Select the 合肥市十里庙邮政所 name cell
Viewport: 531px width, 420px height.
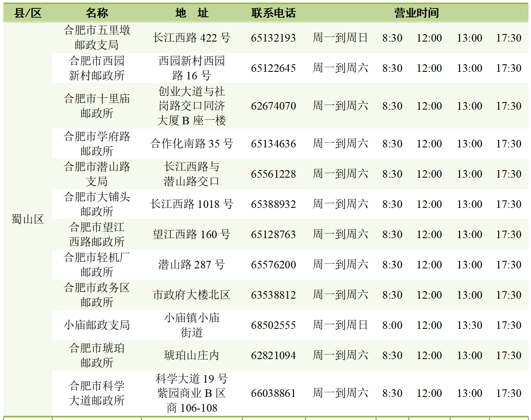(97, 106)
